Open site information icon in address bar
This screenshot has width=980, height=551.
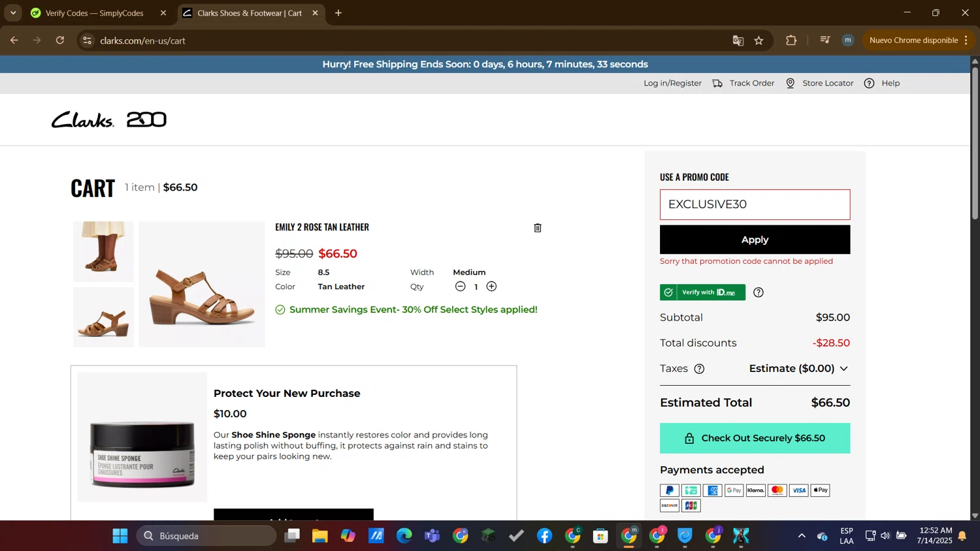[87, 40]
